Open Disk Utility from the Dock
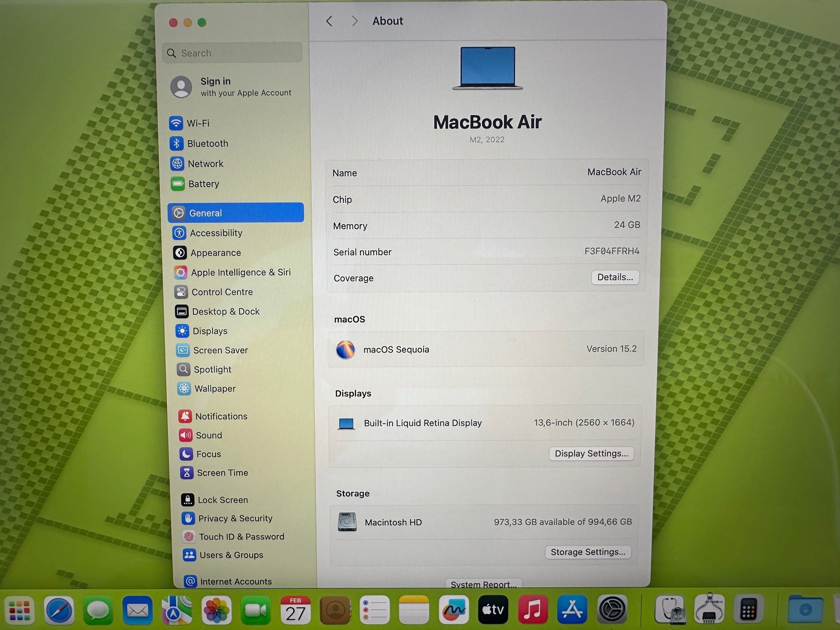This screenshot has height=630, width=840. coord(670,610)
